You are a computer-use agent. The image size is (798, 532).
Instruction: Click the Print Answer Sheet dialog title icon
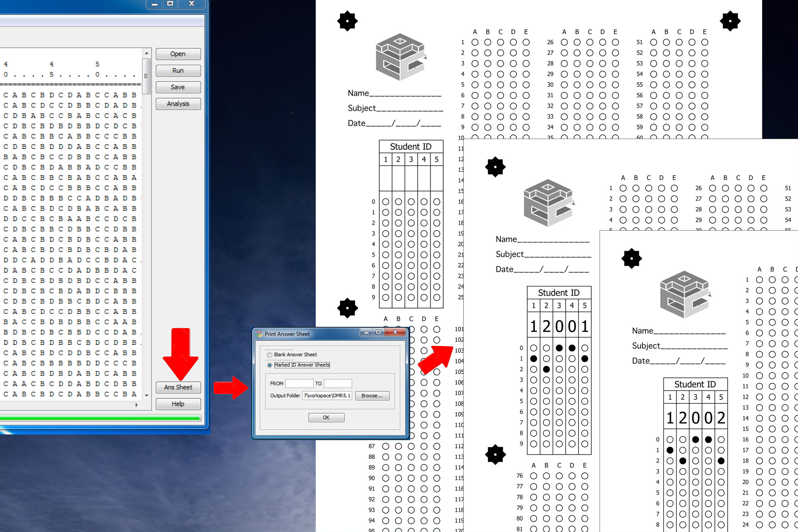[259, 334]
